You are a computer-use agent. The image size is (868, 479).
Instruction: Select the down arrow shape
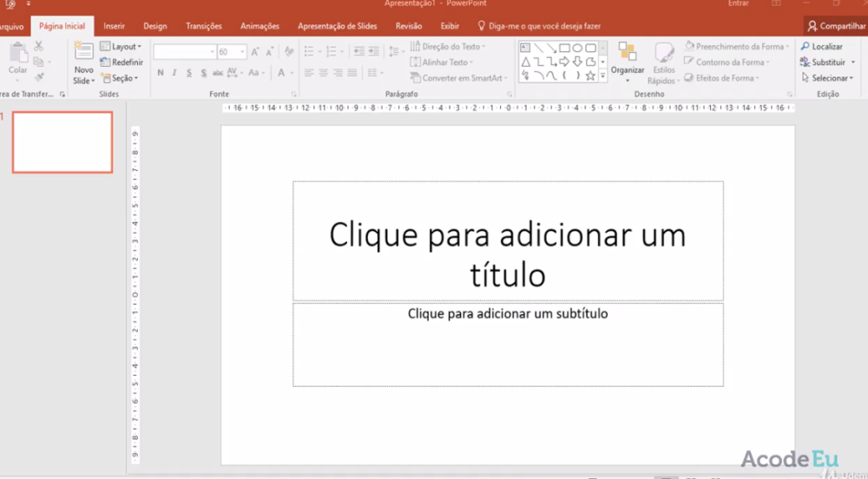point(577,62)
